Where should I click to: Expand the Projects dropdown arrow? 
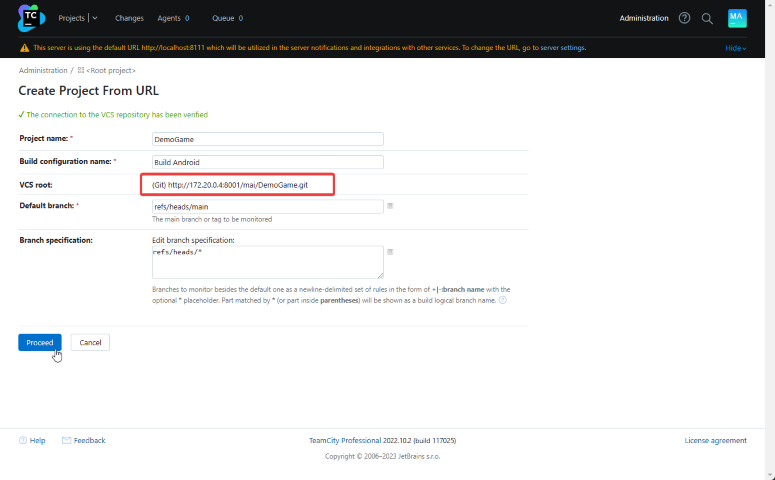tap(95, 18)
